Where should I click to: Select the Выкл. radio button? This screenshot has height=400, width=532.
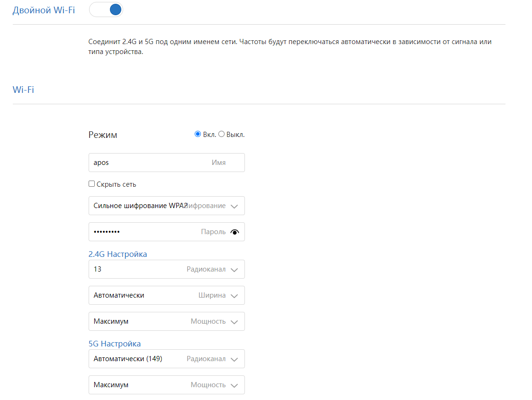point(222,135)
